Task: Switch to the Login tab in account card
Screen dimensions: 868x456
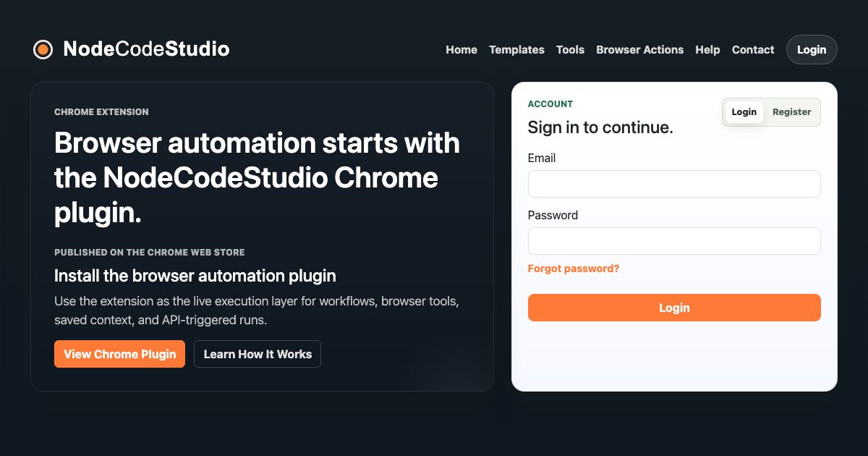Action: point(744,112)
